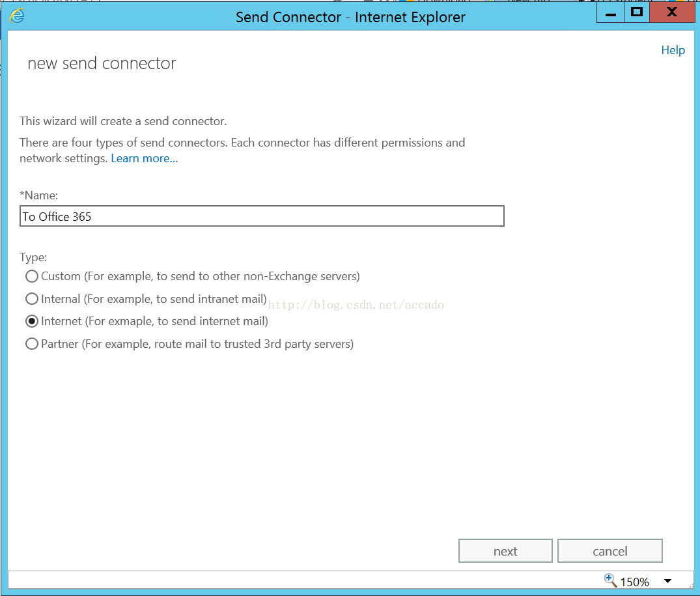Select the Internet connector type
This screenshot has width=700, height=596.
tap(32, 321)
